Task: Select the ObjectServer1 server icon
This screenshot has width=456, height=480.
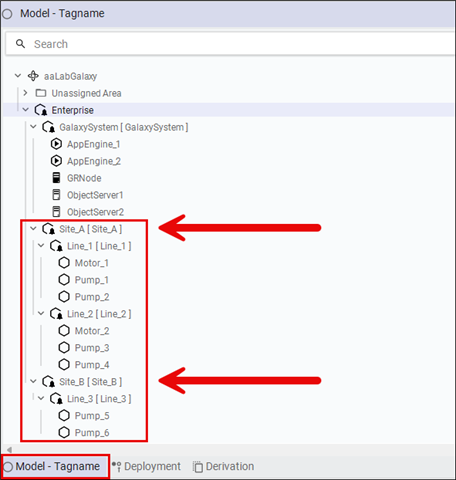Action: pyautogui.click(x=56, y=195)
